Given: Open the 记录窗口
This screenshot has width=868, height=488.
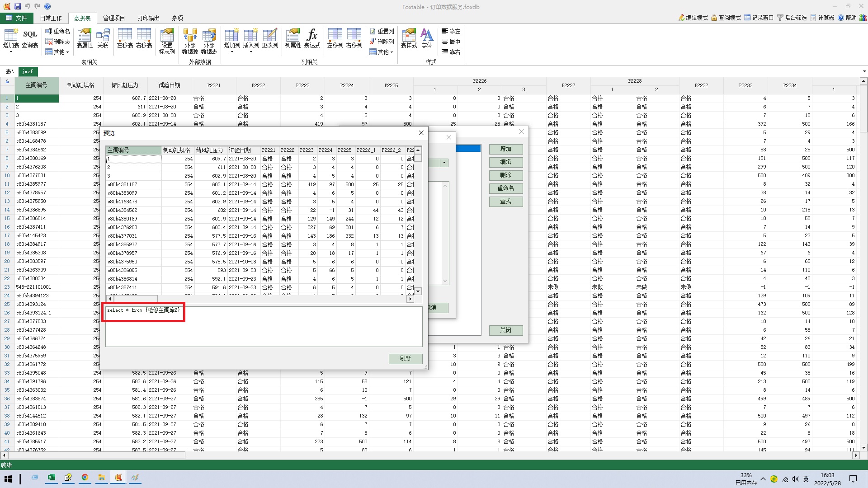Looking at the screenshot, I should point(759,18).
